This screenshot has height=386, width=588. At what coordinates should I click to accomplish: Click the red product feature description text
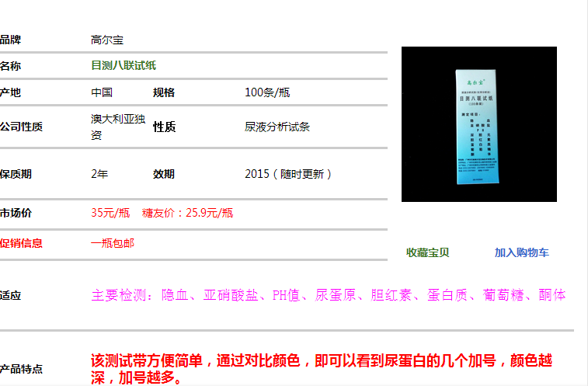pyautogui.click(x=322, y=369)
